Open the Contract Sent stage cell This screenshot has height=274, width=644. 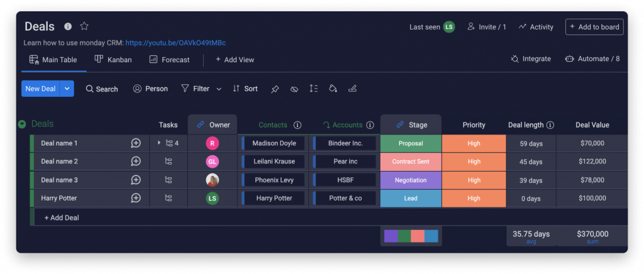pyautogui.click(x=411, y=162)
